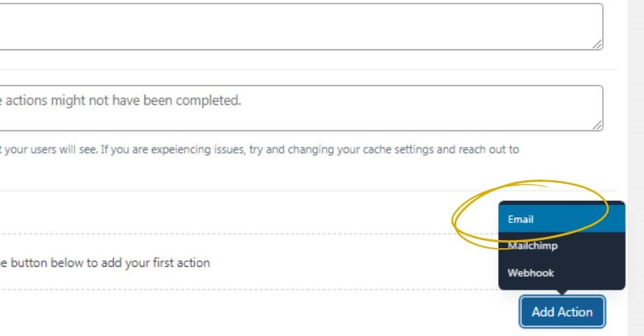Place the cursor after the word 'completed.'

(243, 100)
